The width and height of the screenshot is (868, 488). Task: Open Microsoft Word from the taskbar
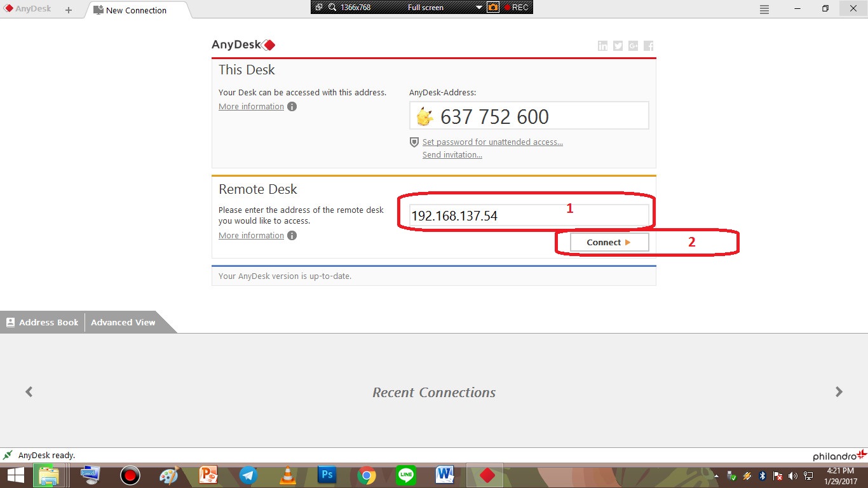click(x=445, y=475)
